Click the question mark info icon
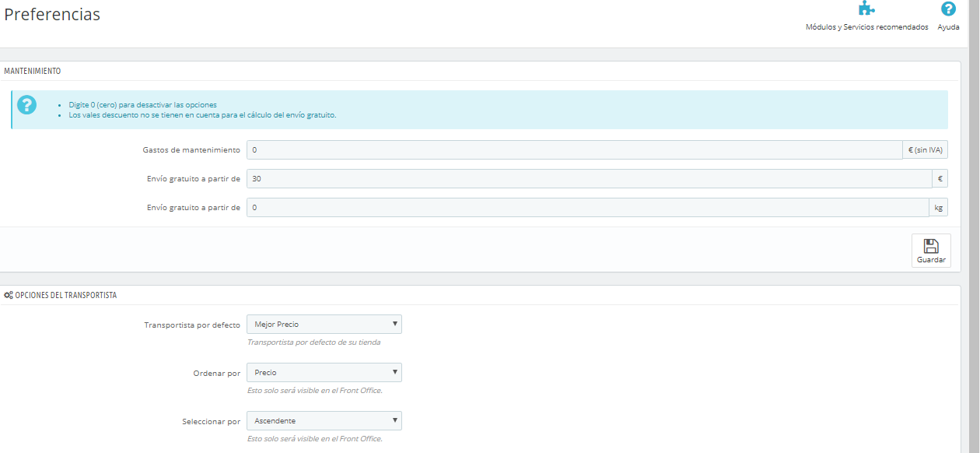Image resolution: width=980 pixels, height=453 pixels. [x=26, y=104]
